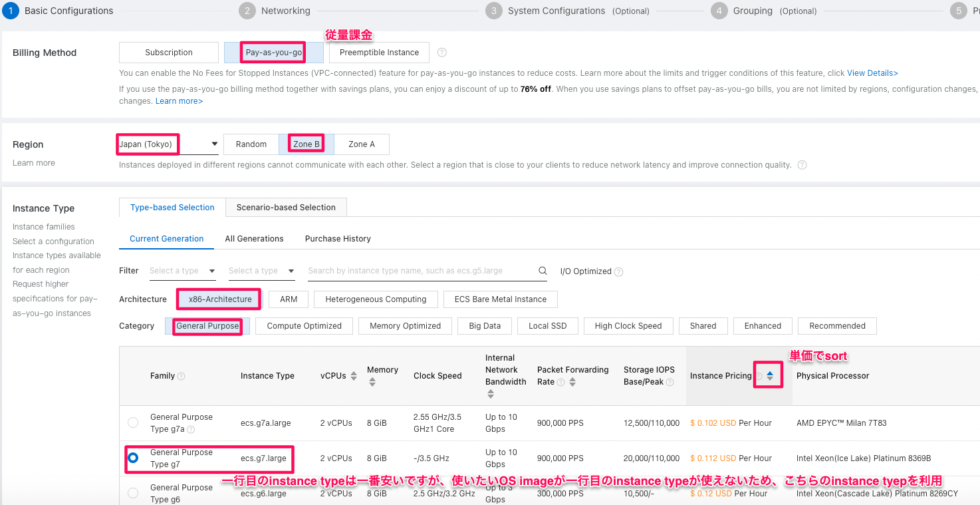Sort table by Instance Pricing
This screenshot has width=980, height=505.
[770, 376]
